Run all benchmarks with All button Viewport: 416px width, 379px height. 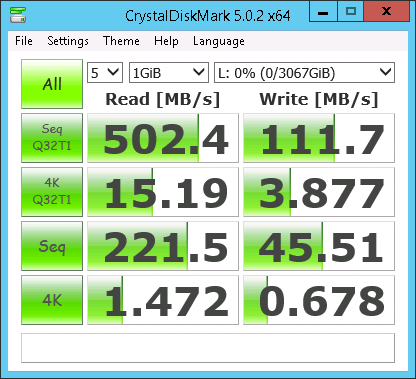click(x=52, y=84)
